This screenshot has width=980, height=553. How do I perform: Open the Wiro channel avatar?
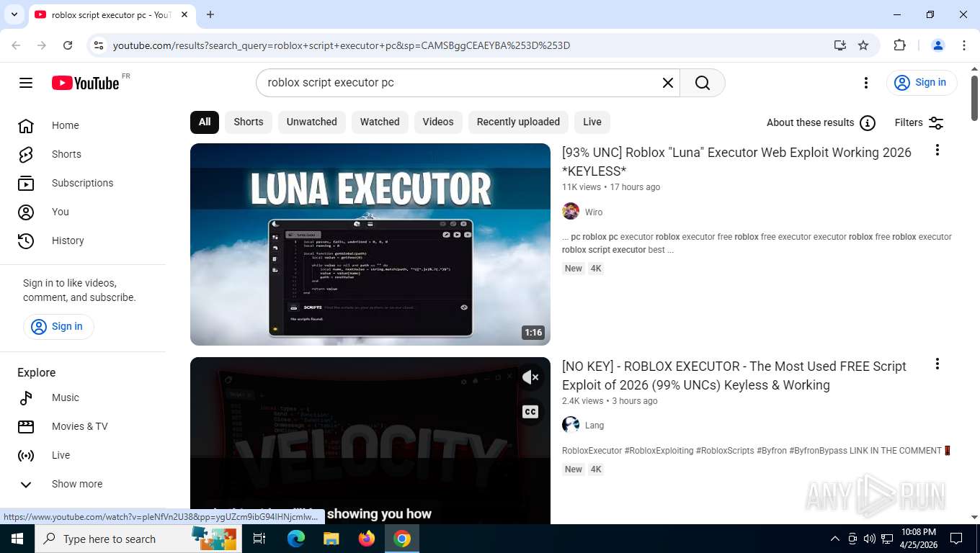point(571,212)
